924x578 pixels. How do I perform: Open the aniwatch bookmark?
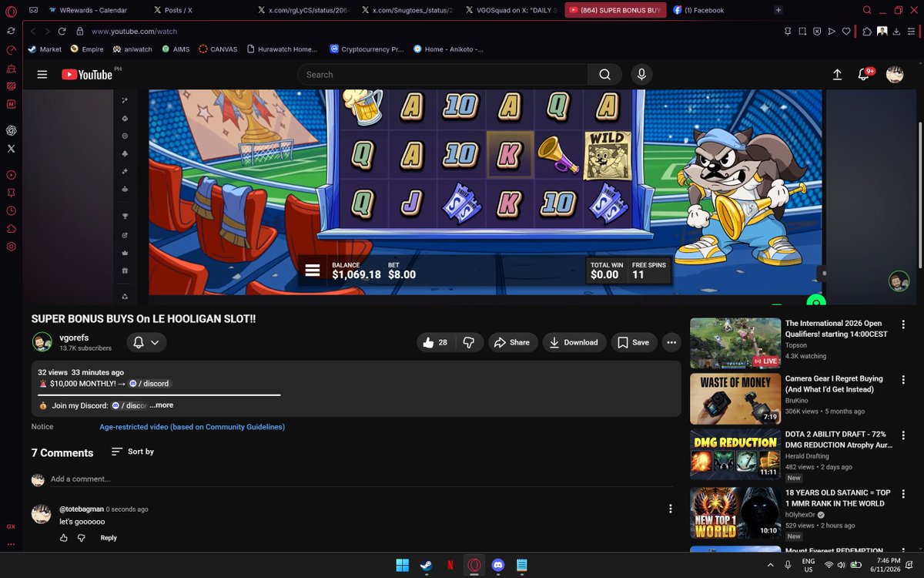click(x=132, y=49)
